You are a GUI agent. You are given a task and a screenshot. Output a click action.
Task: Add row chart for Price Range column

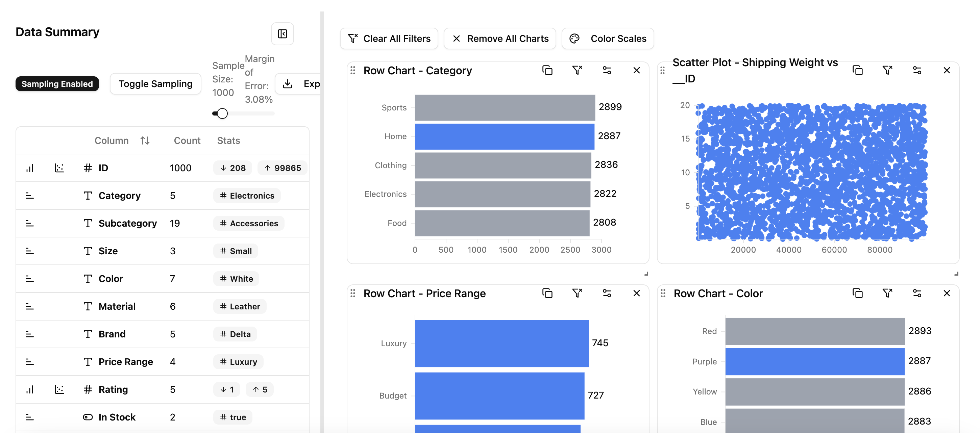(30, 362)
